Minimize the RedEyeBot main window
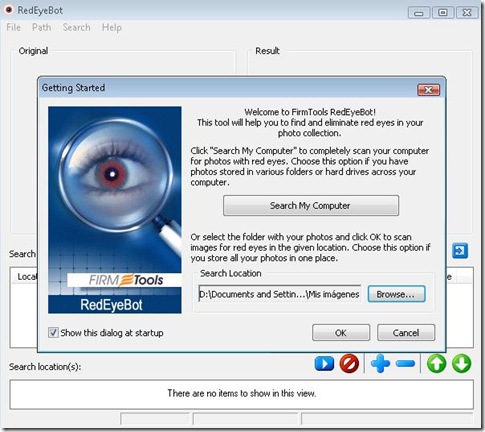Screen dimensions: 485x432 [x=419, y=13]
